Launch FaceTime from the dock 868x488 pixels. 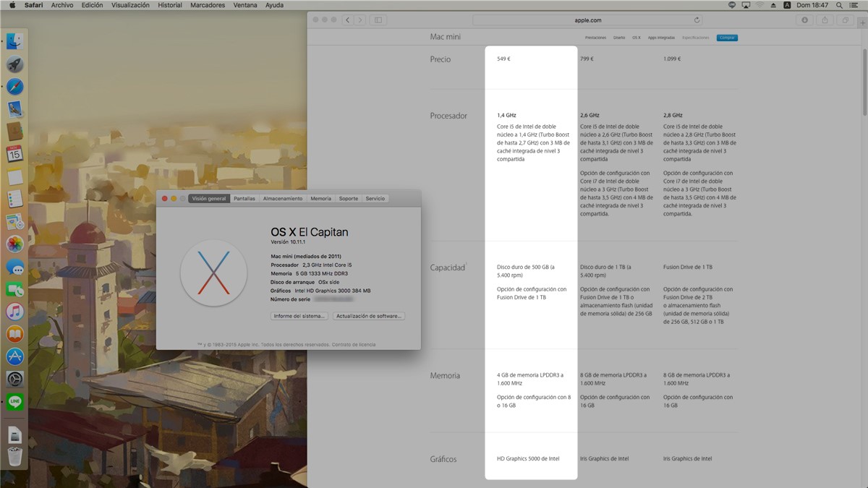point(14,289)
